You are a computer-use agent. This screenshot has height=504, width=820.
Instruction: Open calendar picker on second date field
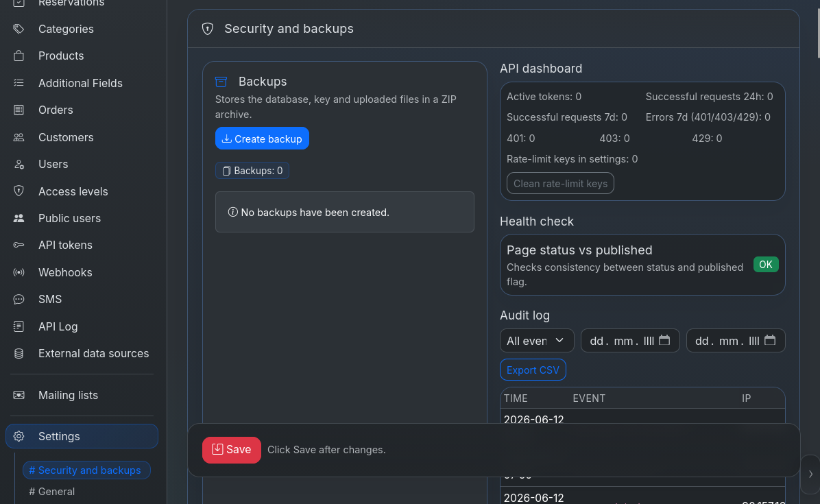(770, 340)
